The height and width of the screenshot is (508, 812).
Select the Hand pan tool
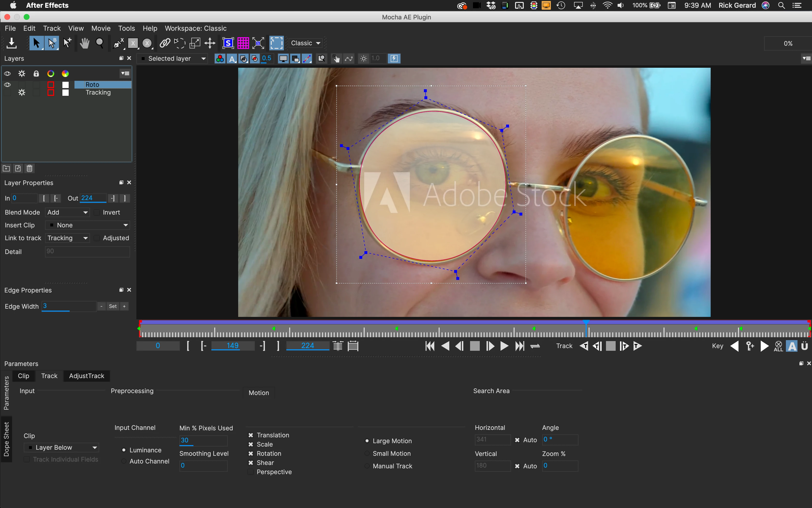point(84,43)
